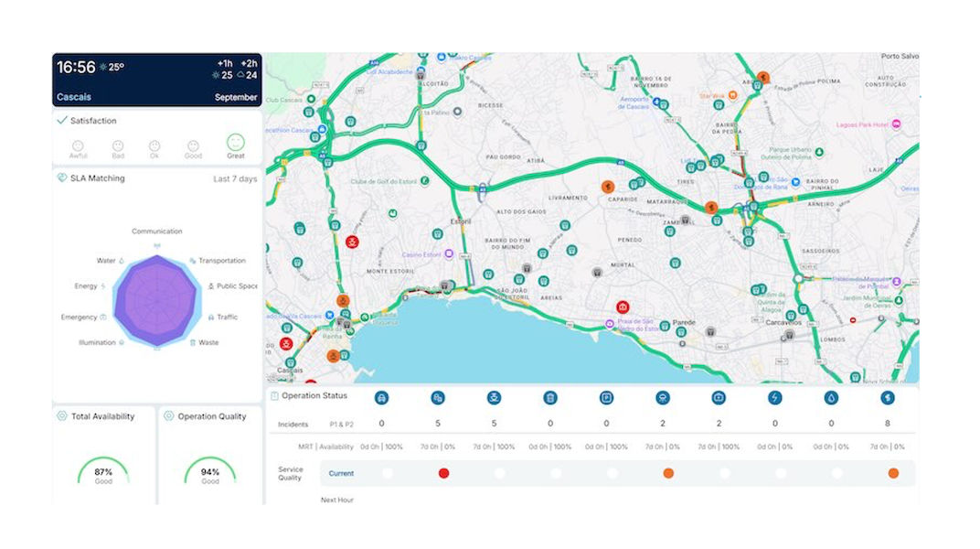980x549 pixels.
Task: Click the red incident marker near Monte Estoril
Action: pos(351,242)
